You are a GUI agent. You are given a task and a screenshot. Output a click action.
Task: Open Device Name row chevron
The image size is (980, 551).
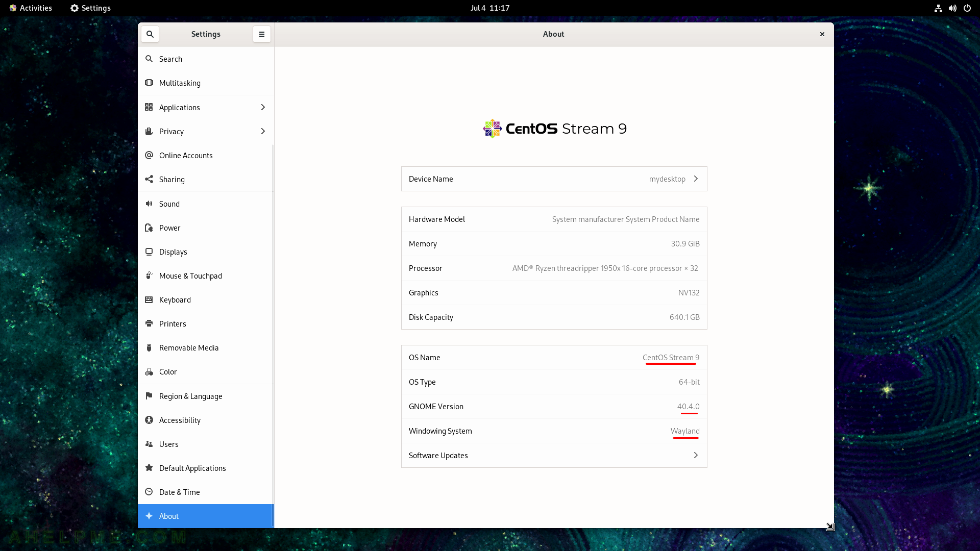point(696,179)
